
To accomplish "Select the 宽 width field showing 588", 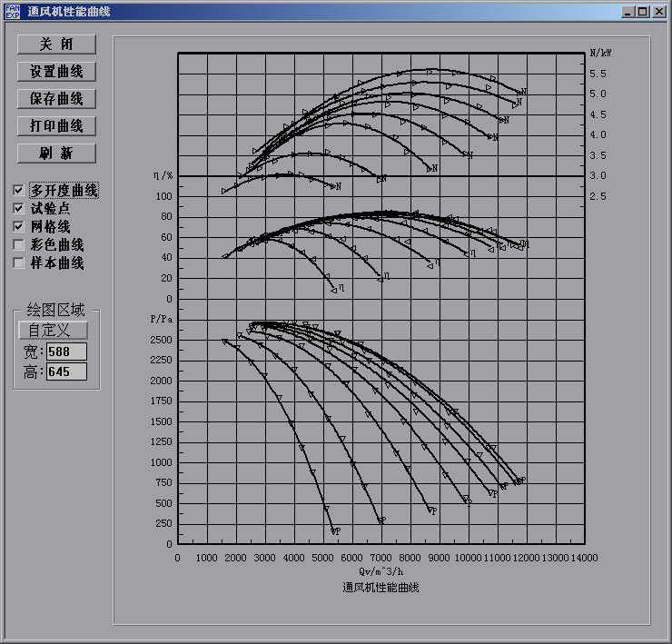I will 66,352.
